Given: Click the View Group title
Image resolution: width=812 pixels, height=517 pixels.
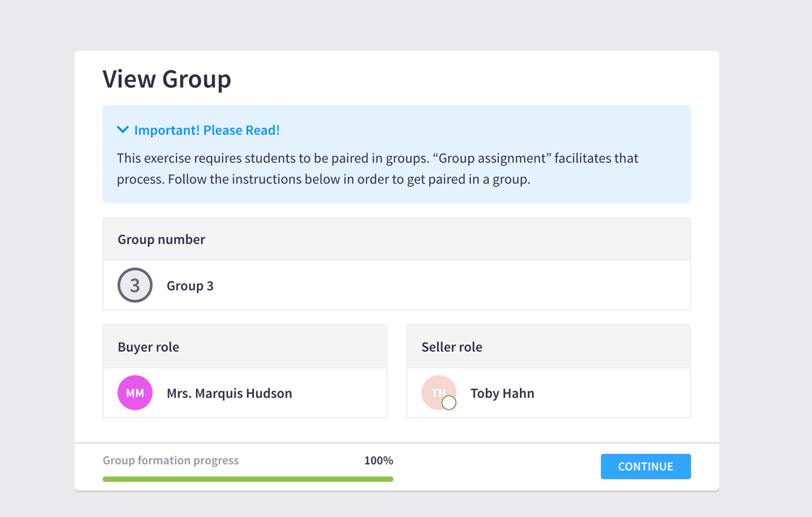Looking at the screenshot, I should coord(167,79).
